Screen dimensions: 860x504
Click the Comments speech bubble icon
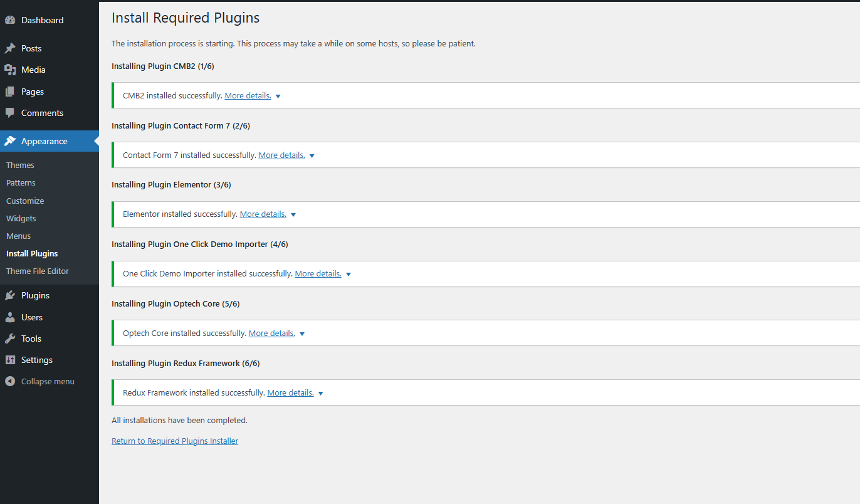(10, 113)
